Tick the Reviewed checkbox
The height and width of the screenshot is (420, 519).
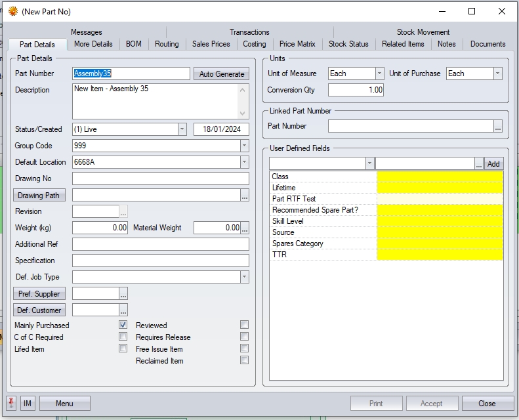[244, 325]
